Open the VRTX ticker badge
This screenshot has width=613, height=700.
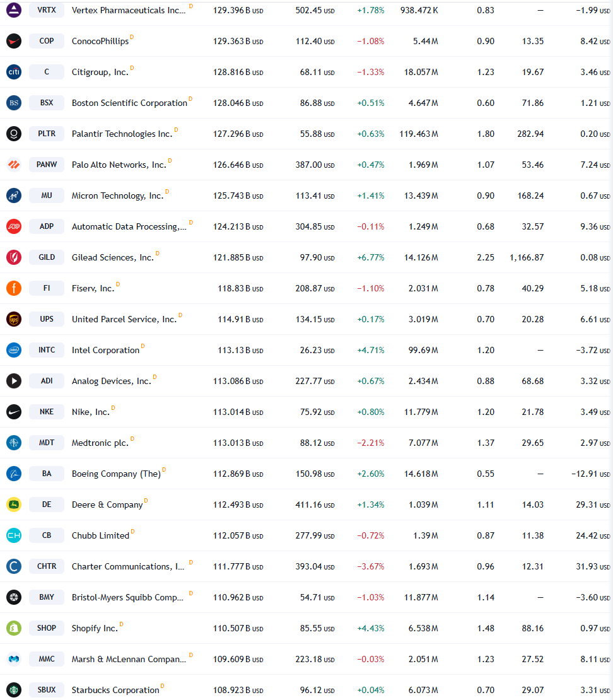pyautogui.click(x=47, y=10)
